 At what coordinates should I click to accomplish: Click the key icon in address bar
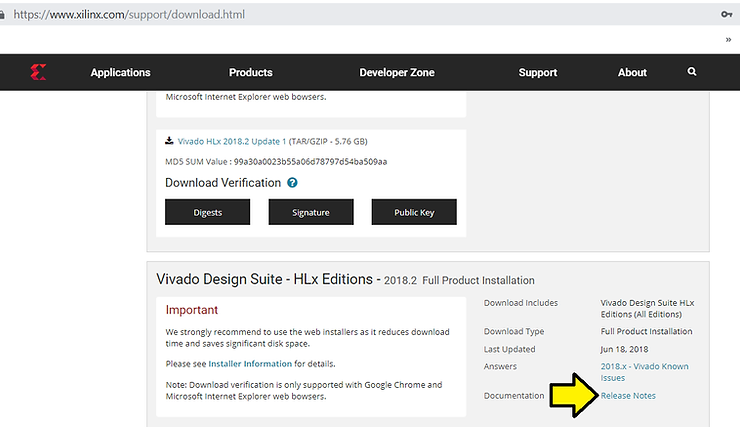pyautogui.click(x=725, y=15)
